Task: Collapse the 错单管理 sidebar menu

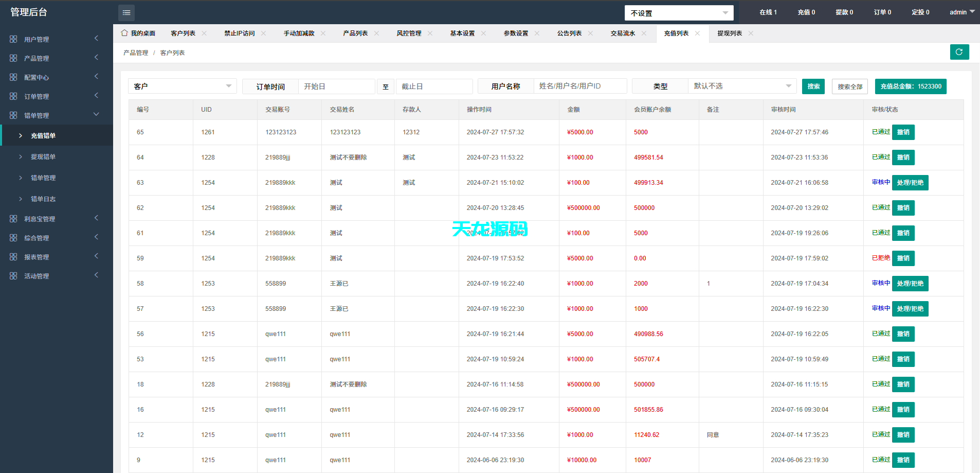Action: coord(57,115)
